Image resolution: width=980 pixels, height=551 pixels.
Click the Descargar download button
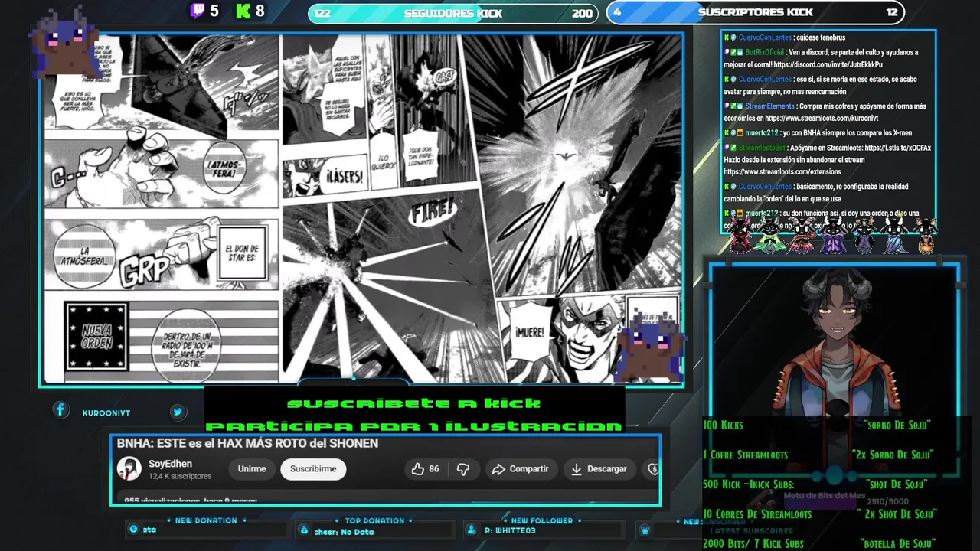599,469
